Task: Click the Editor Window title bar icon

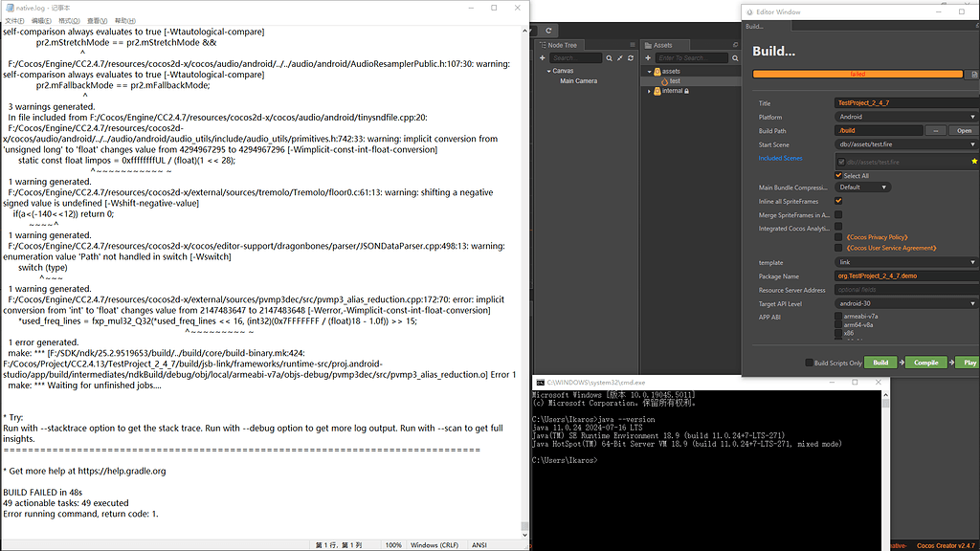Action: [749, 11]
